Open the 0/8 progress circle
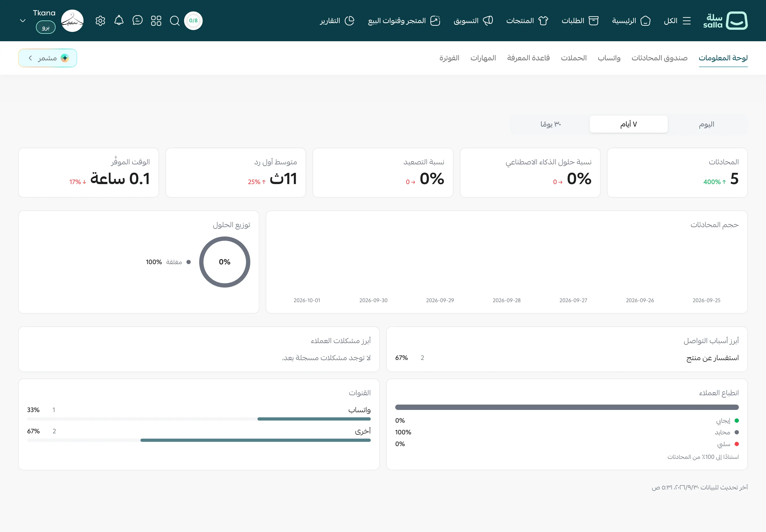This screenshot has width=766, height=532. tap(193, 21)
